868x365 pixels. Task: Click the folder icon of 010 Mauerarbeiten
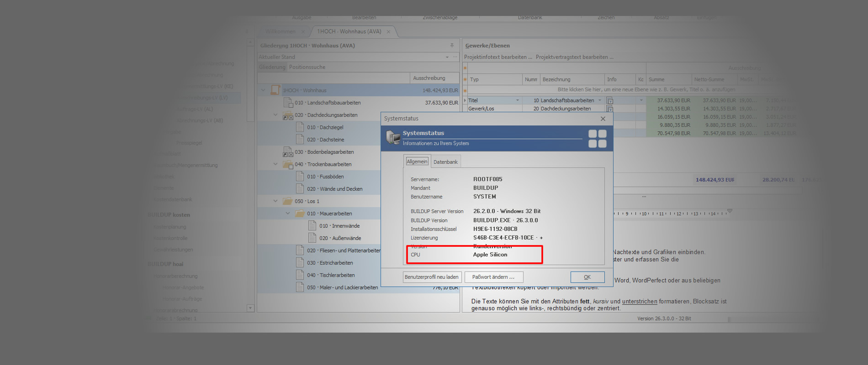click(x=300, y=213)
